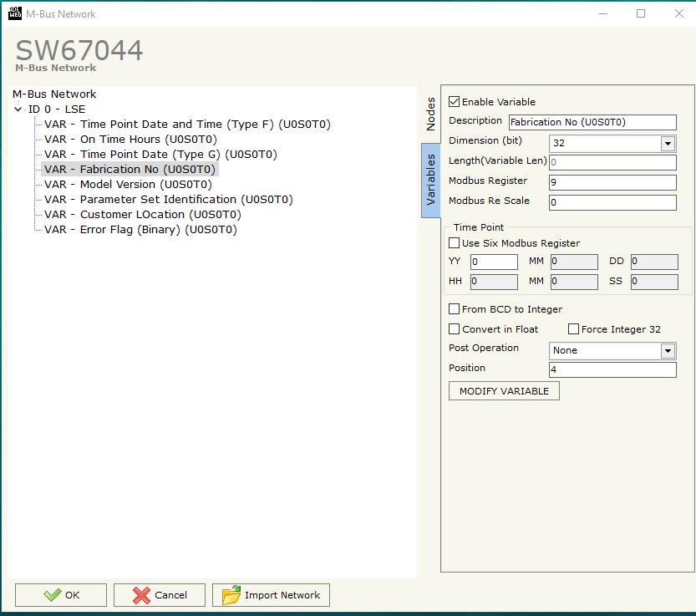Select VAR Model Version variable
The width and height of the screenshot is (696, 616).
(129, 185)
